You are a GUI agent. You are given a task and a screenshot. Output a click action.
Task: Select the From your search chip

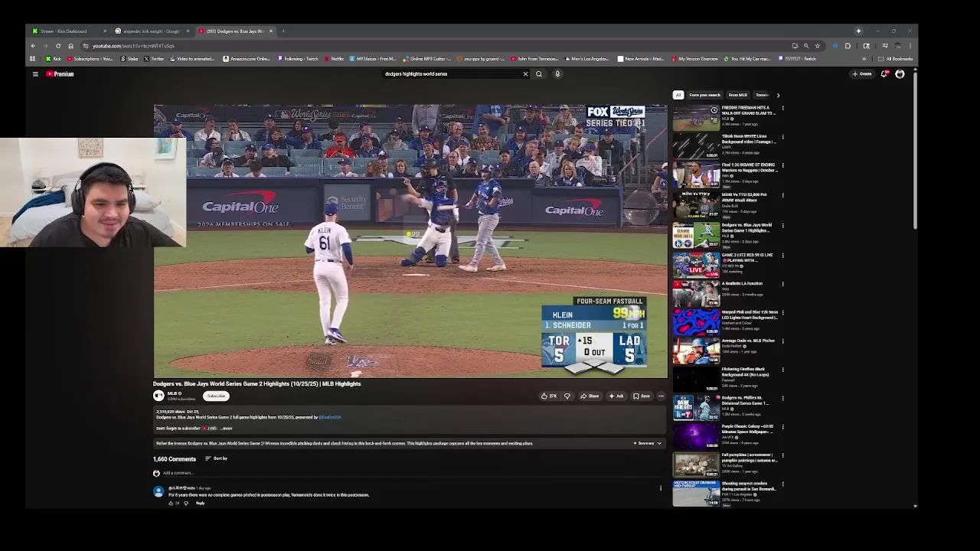(x=704, y=96)
